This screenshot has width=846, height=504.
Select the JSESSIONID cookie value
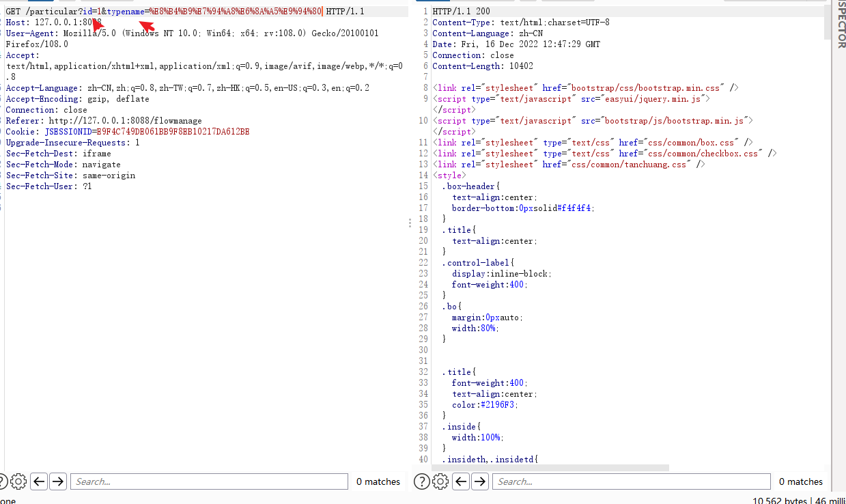173,132
